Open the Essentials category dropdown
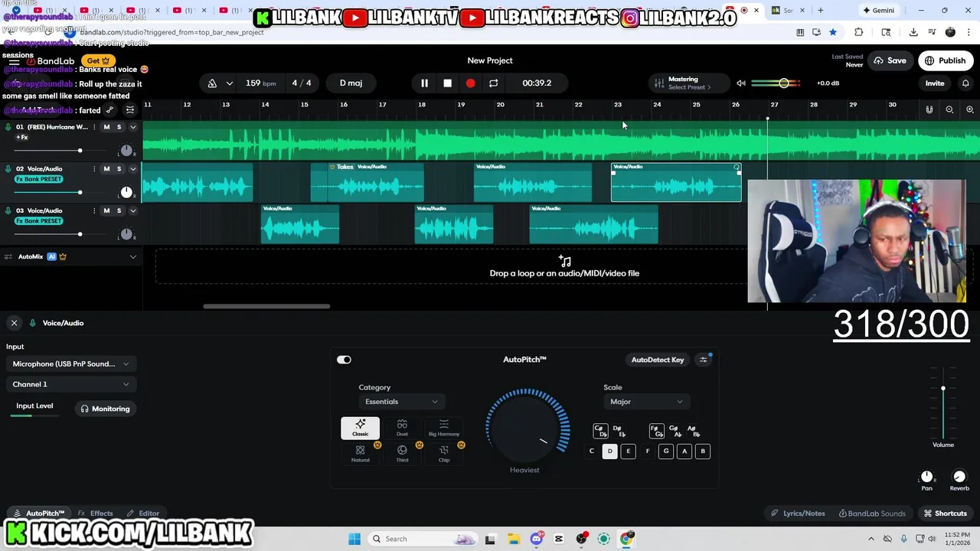Image resolution: width=980 pixels, height=551 pixels. pos(401,402)
